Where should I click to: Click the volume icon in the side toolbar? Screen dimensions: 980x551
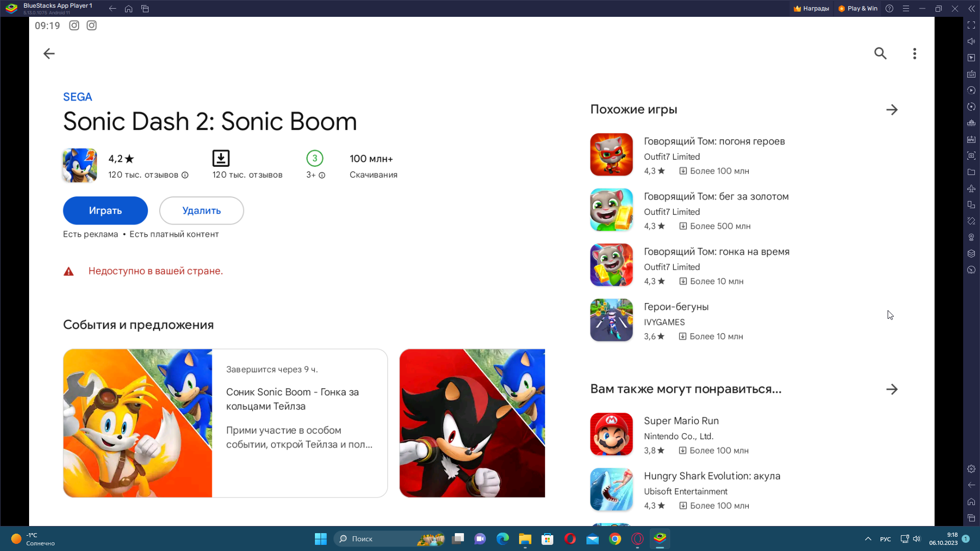click(971, 41)
